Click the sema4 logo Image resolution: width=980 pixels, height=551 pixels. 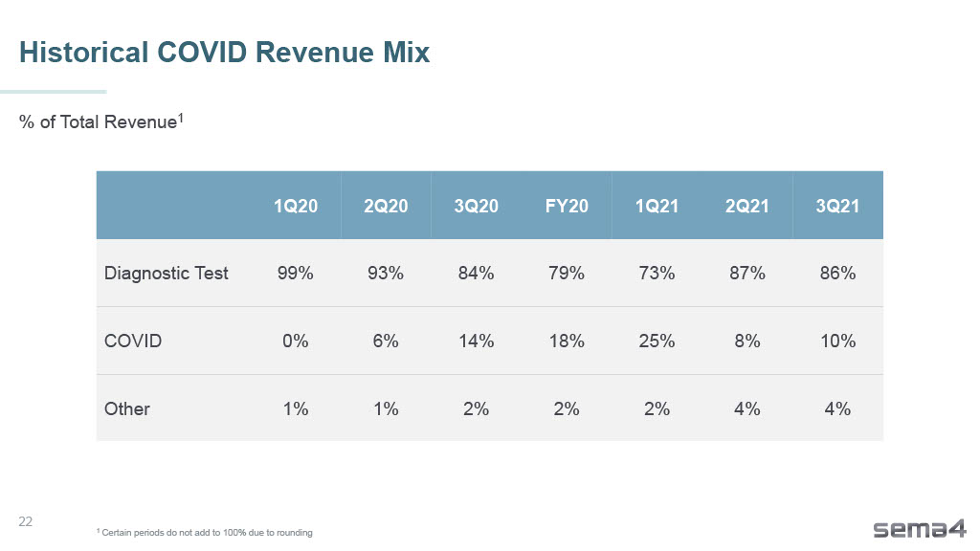click(x=920, y=528)
